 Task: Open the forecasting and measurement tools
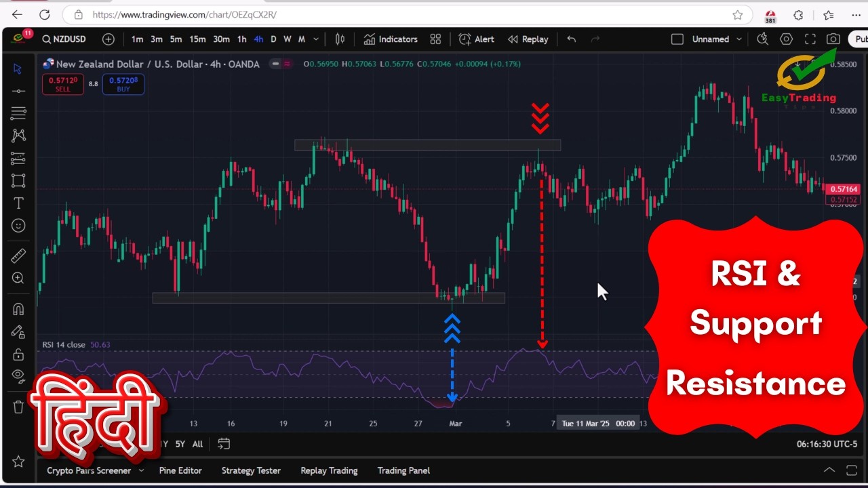pos(18,158)
